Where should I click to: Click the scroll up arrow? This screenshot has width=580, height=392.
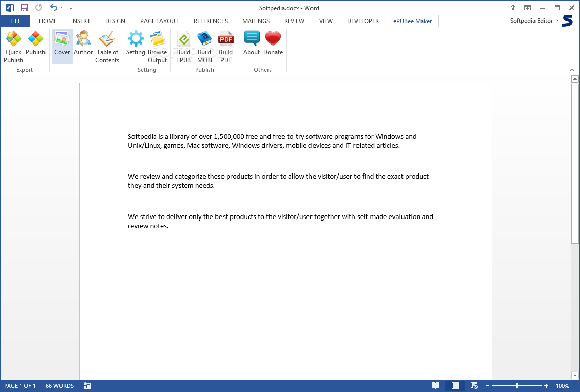[575, 79]
